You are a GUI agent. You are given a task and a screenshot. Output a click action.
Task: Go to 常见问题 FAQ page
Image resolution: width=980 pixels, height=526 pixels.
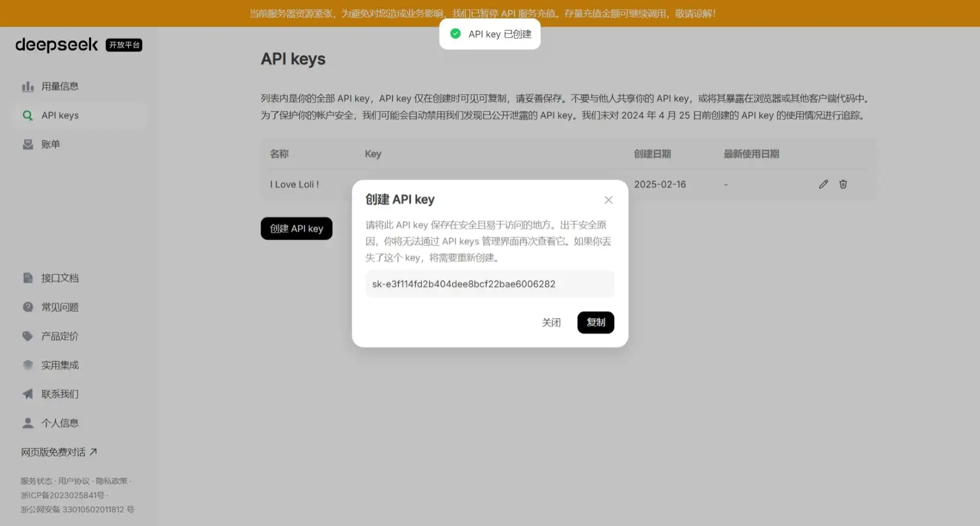click(x=59, y=307)
